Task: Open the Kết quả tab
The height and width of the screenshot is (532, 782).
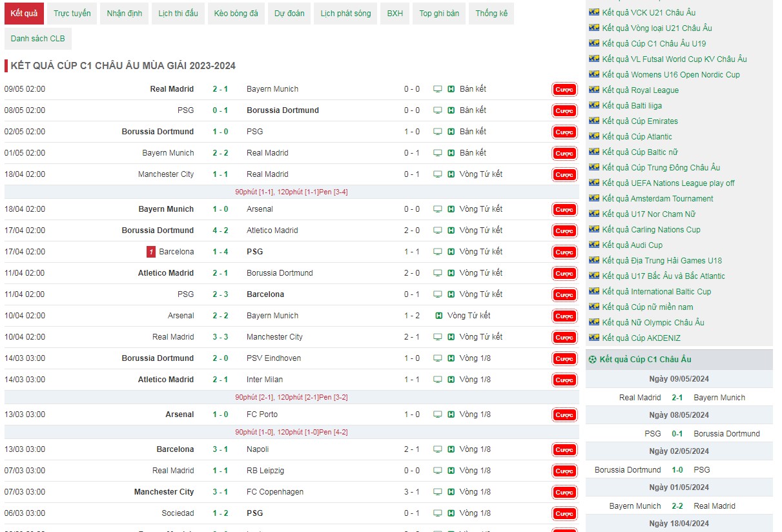Action: click(24, 14)
